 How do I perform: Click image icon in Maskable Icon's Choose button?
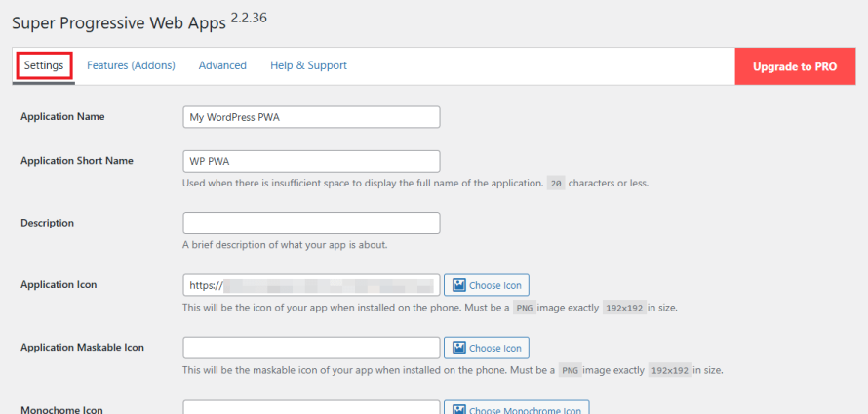click(458, 348)
